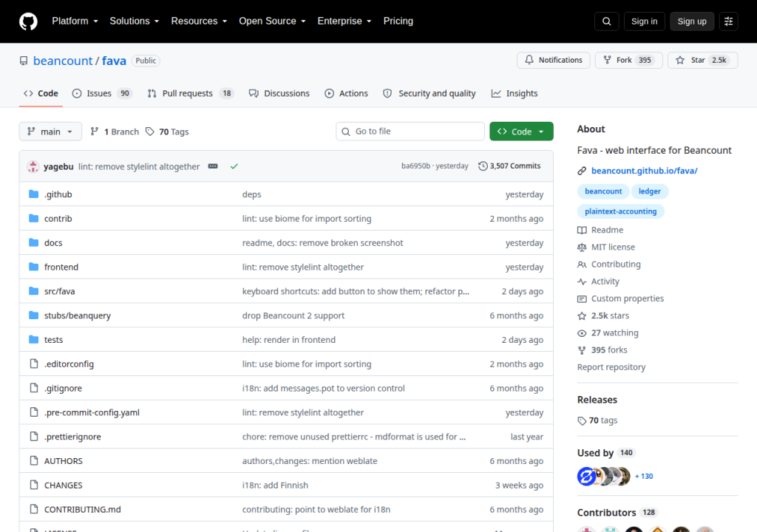Viewport: 757px width, 532px height.
Task: Expand the Resources menu
Action: 199,21
